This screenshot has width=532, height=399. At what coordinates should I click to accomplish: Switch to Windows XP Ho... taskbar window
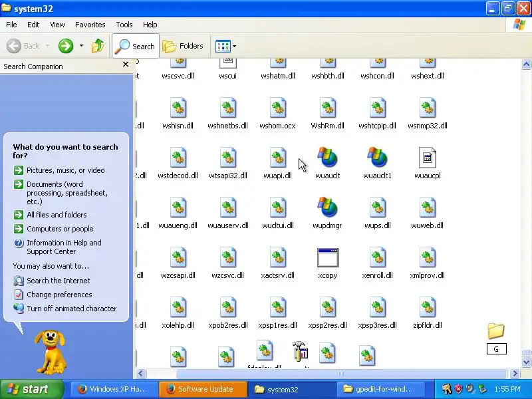114,389
